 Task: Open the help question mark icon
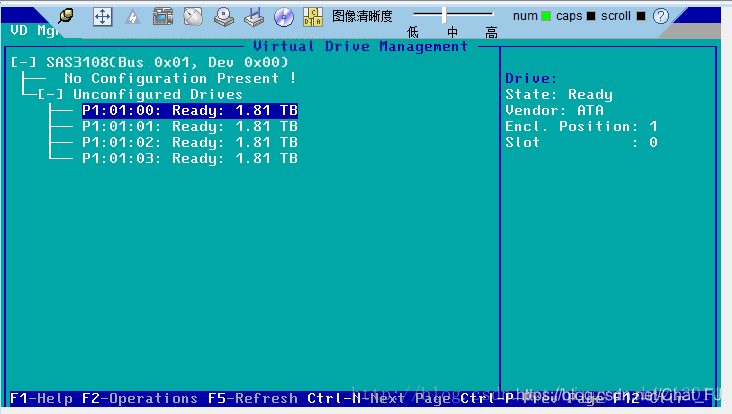[x=661, y=16]
